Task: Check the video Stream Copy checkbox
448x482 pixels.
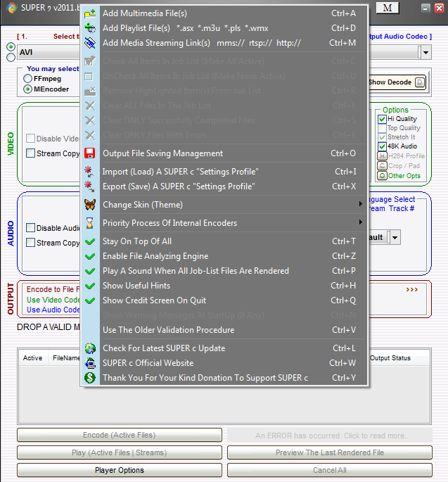Action: (x=31, y=153)
